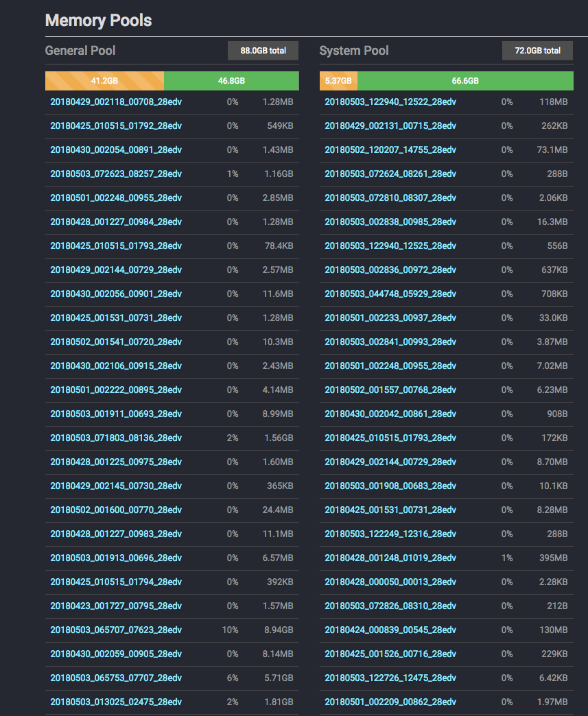This screenshot has height=716, width=588.
Task: Open the 20180502_120207_14755_28edv entry
Action: tap(388, 150)
